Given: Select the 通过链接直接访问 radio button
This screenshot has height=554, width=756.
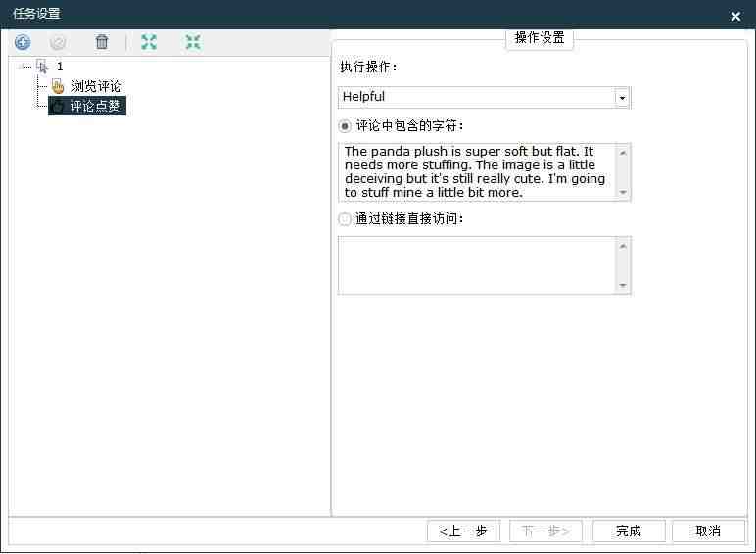Looking at the screenshot, I should tap(345, 219).
